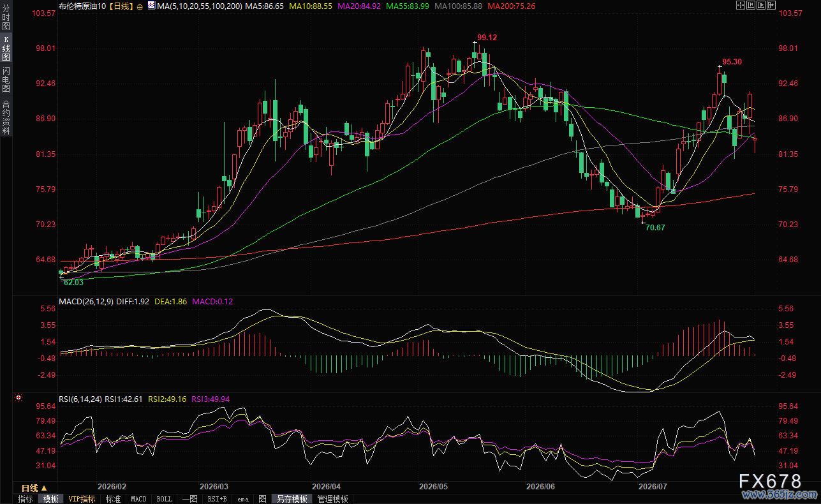Click the shift-chart-right play icon
Image resolution: width=821 pixels, height=504 pixels.
click(761, 5)
